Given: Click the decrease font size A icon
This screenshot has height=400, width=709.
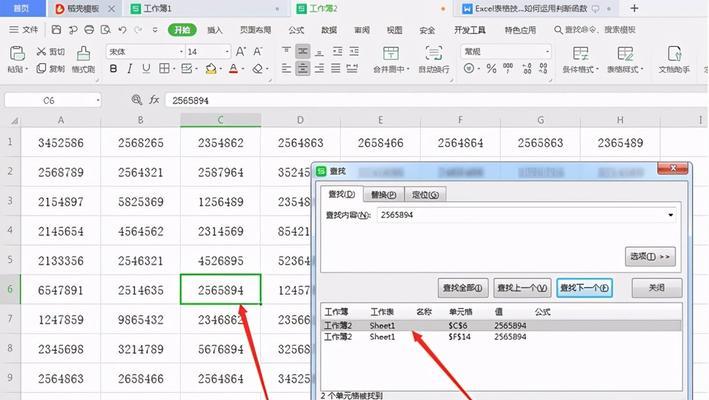Looking at the screenshot, I should 258,52.
